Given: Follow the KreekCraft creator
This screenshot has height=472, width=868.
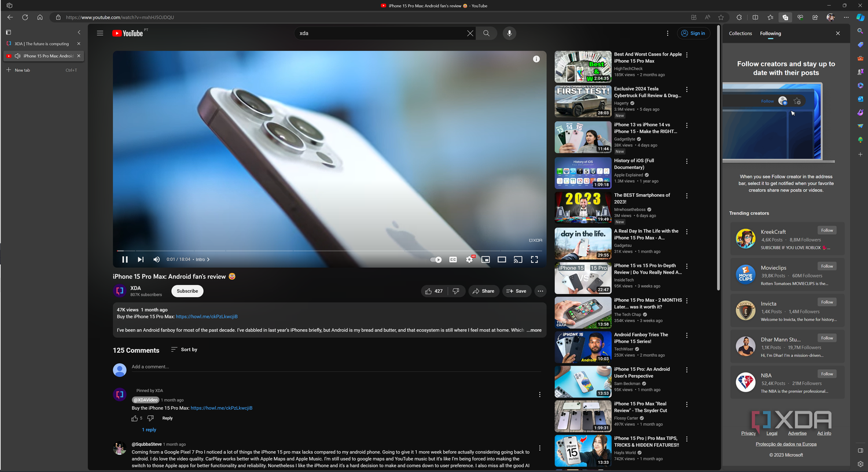Looking at the screenshot, I should click(827, 230).
